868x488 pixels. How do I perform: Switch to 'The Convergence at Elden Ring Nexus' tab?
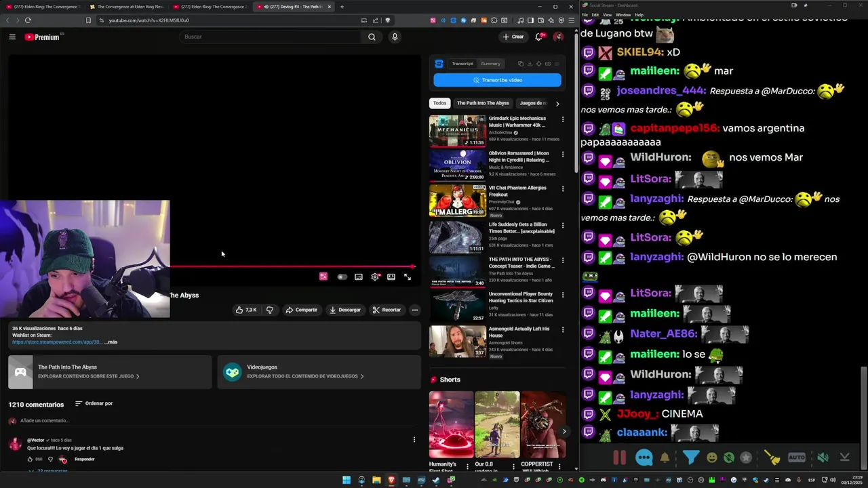point(125,7)
